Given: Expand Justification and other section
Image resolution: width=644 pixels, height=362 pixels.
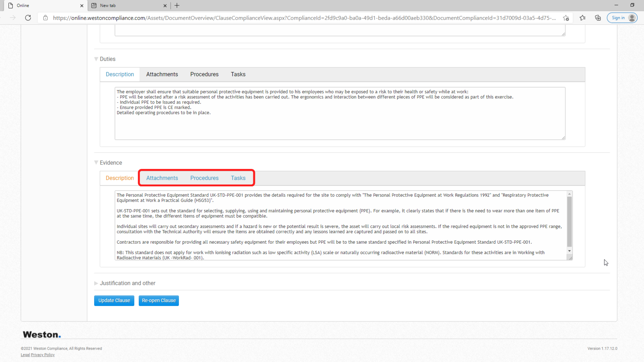Looking at the screenshot, I should point(96,283).
